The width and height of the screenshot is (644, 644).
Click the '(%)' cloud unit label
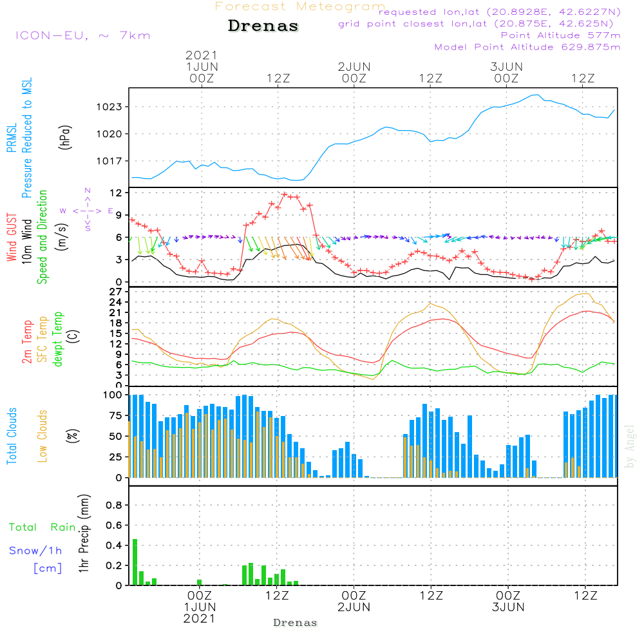coord(73,436)
